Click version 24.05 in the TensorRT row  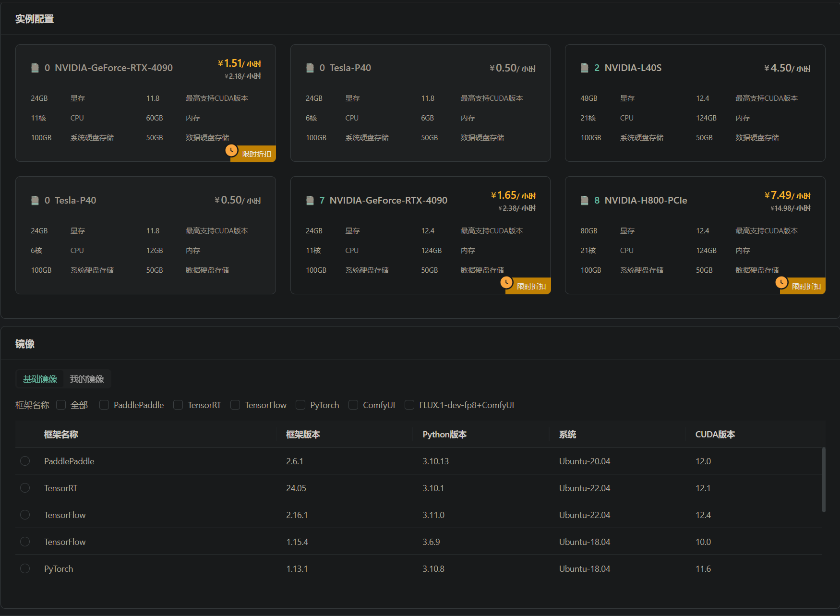(x=296, y=488)
